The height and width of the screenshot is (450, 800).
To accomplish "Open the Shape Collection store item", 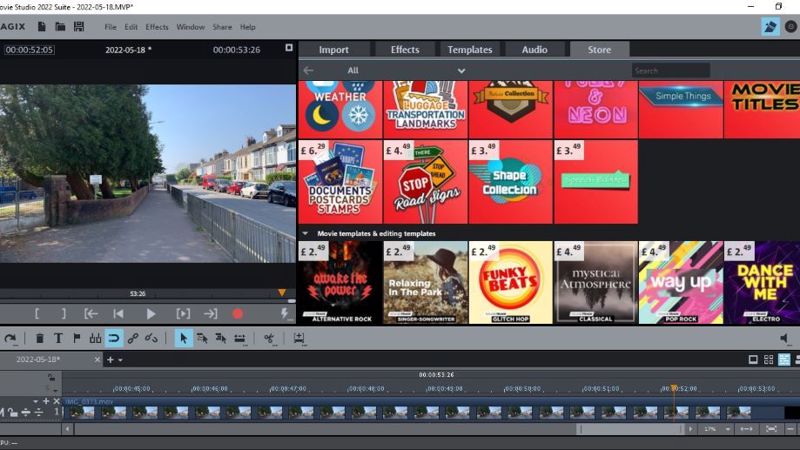I will point(510,182).
